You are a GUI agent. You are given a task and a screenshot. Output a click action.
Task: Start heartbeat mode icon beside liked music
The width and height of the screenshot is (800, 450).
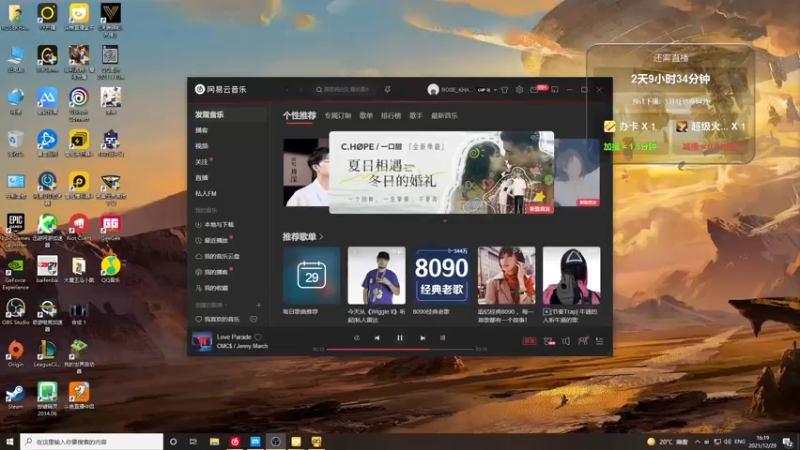click(x=254, y=319)
